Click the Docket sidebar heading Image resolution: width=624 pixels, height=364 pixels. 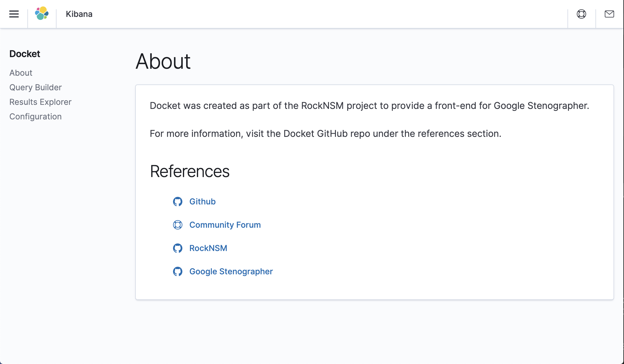coord(25,54)
